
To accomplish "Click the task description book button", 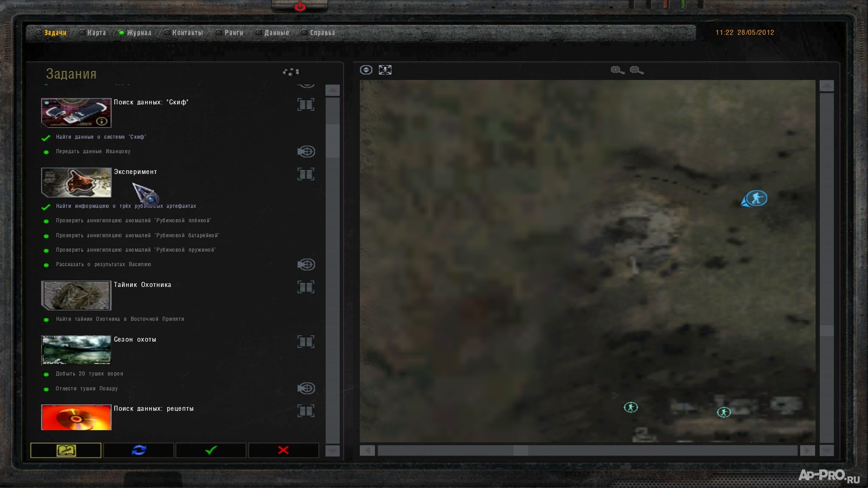I will pos(66,450).
